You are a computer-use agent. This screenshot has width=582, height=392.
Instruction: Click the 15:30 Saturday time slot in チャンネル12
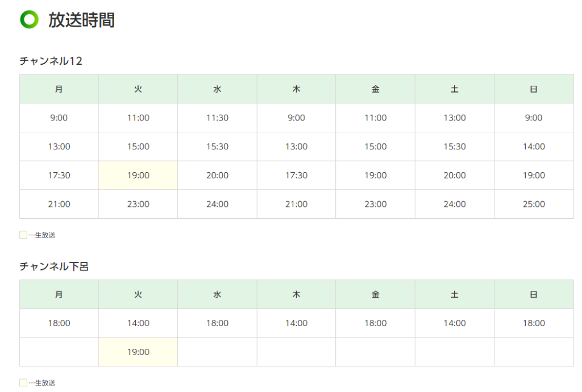(x=455, y=147)
